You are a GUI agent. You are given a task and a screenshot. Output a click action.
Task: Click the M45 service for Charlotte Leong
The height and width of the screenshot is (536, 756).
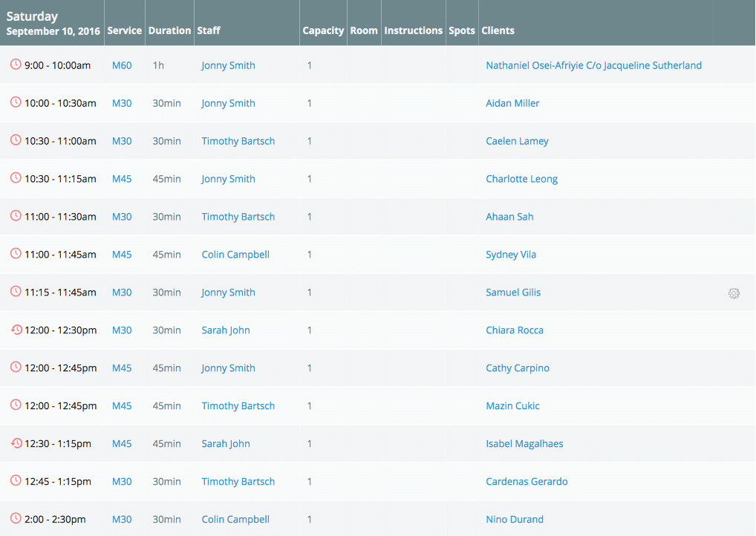pos(122,179)
